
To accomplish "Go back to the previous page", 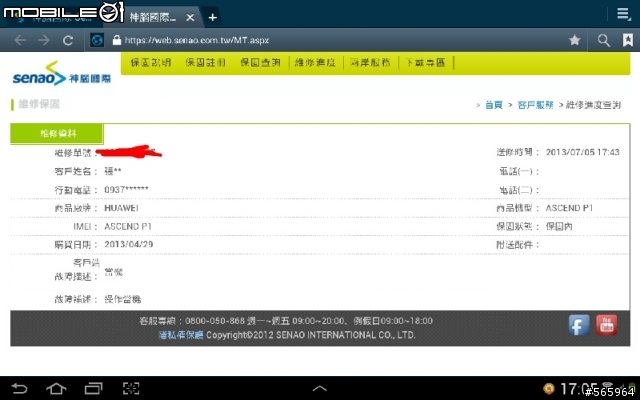I will click(x=20, y=40).
